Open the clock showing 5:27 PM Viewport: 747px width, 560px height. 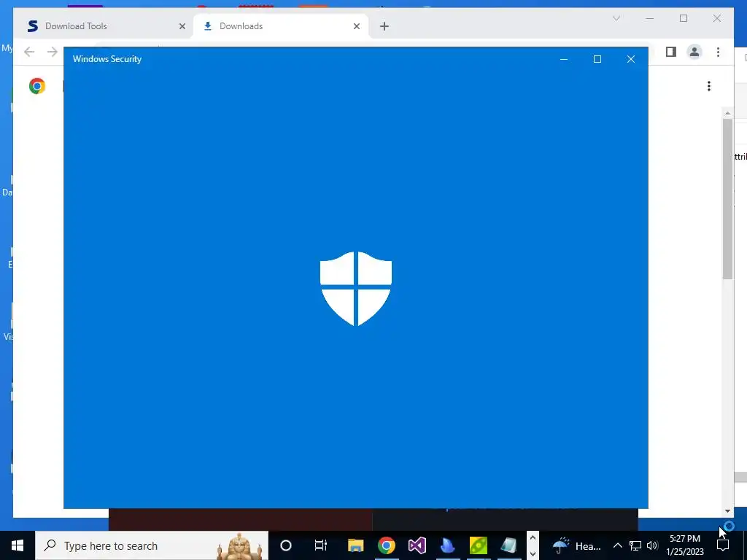pyautogui.click(x=684, y=545)
